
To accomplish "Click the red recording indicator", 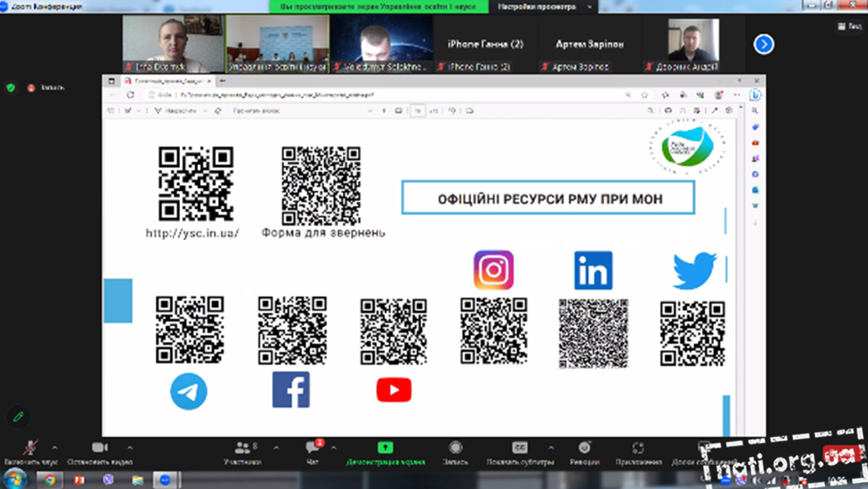I will pyautogui.click(x=31, y=88).
